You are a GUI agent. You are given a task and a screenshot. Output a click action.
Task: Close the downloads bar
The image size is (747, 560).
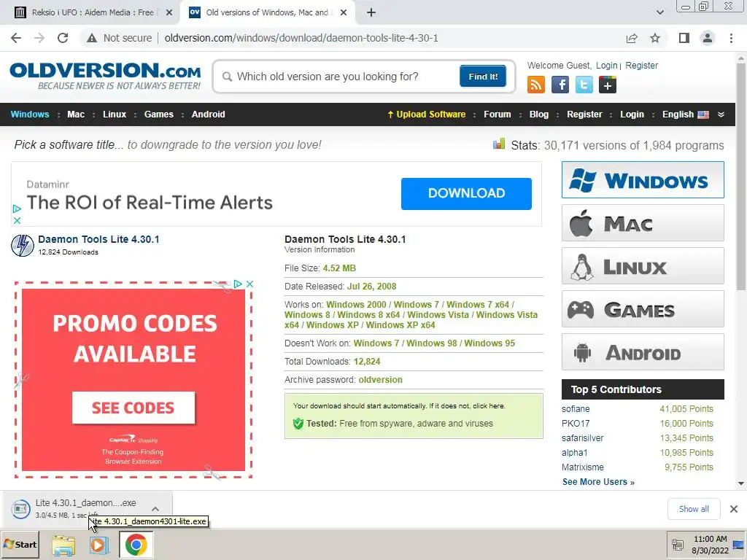(734, 509)
